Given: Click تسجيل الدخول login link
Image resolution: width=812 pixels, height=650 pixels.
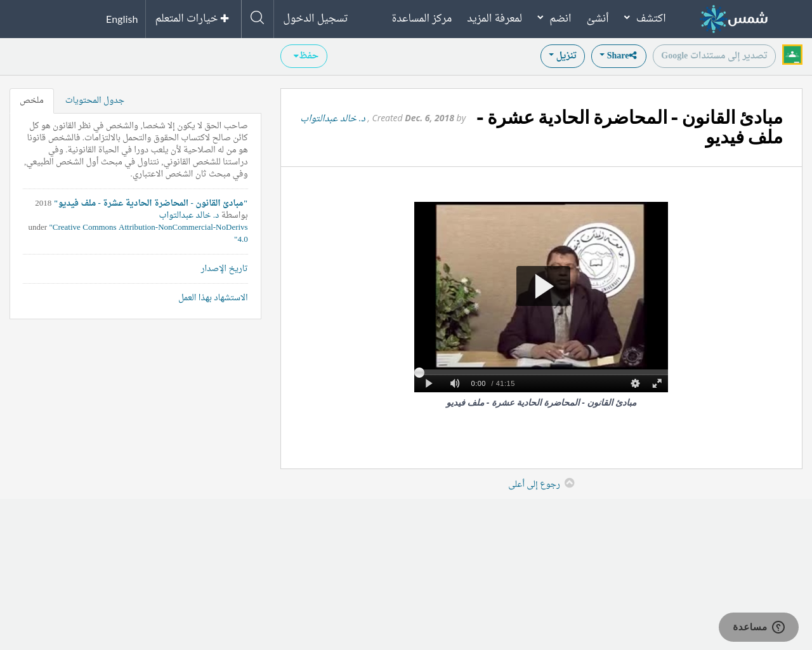Looking at the screenshot, I should (315, 18).
